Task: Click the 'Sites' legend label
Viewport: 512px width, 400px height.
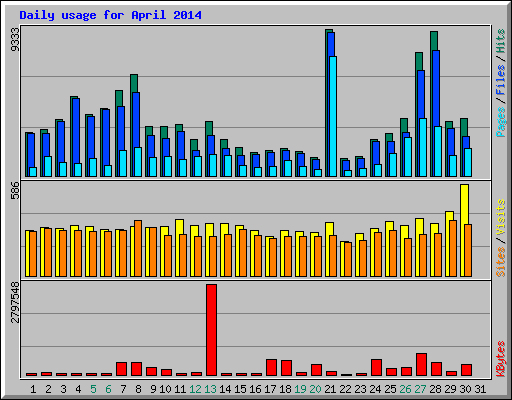Action: (500, 262)
